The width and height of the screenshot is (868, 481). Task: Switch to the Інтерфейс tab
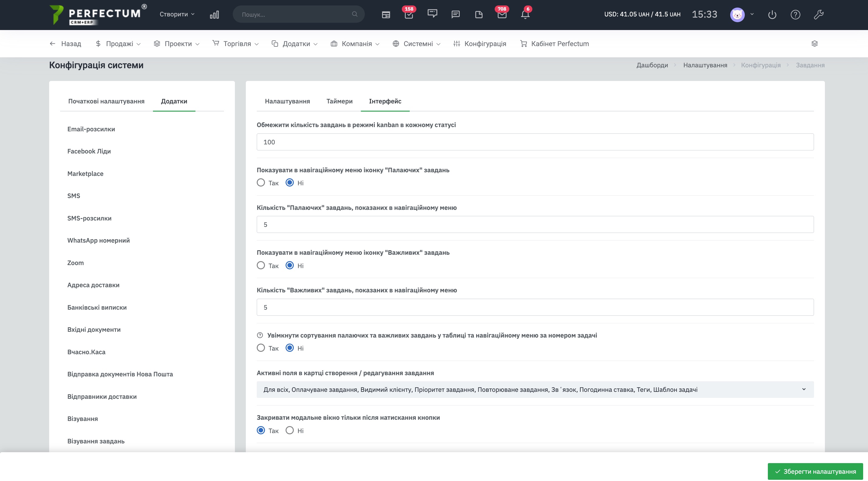pyautogui.click(x=385, y=101)
